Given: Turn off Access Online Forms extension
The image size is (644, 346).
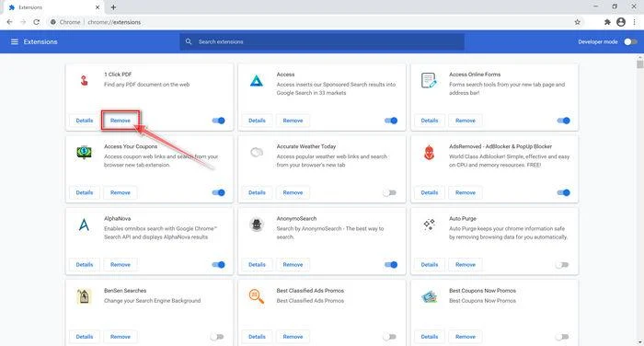Looking at the screenshot, I should pos(563,121).
